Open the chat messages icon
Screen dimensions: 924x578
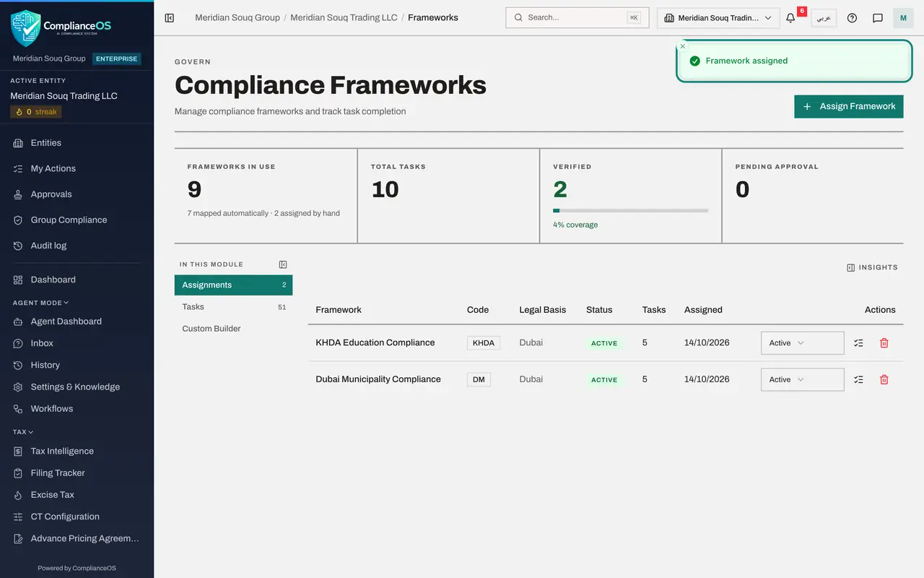click(x=878, y=18)
